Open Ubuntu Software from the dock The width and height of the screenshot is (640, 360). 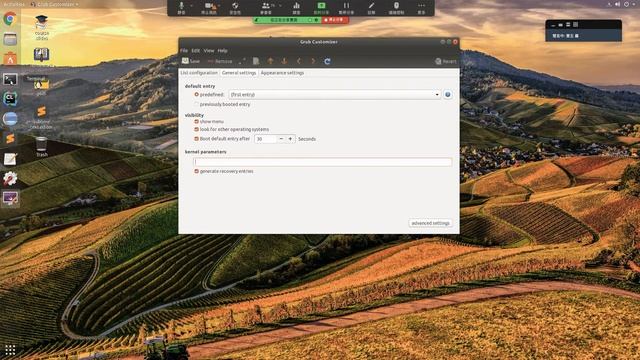[x=10, y=59]
